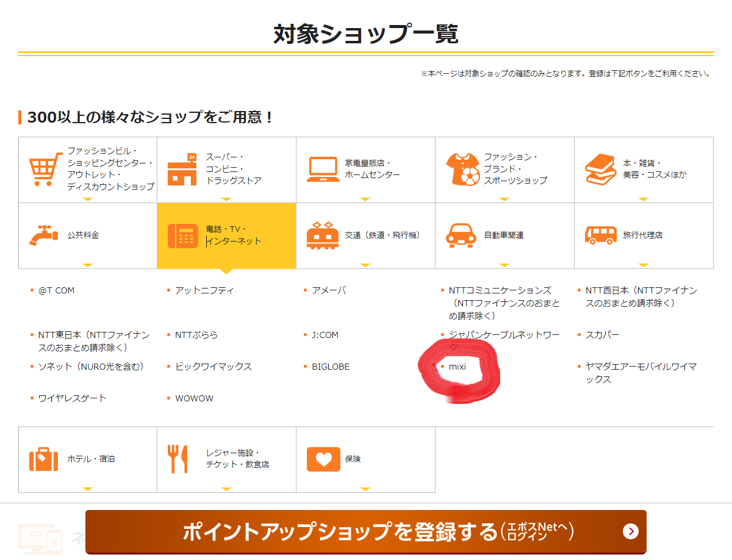Expand the 自動車関連 category arrow

point(504,265)
